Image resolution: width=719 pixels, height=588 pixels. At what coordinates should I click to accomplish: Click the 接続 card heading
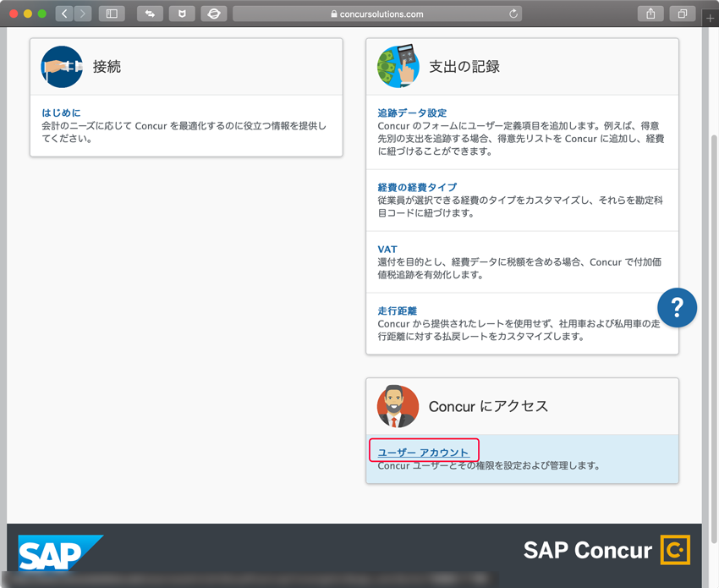tap(107, 67)
